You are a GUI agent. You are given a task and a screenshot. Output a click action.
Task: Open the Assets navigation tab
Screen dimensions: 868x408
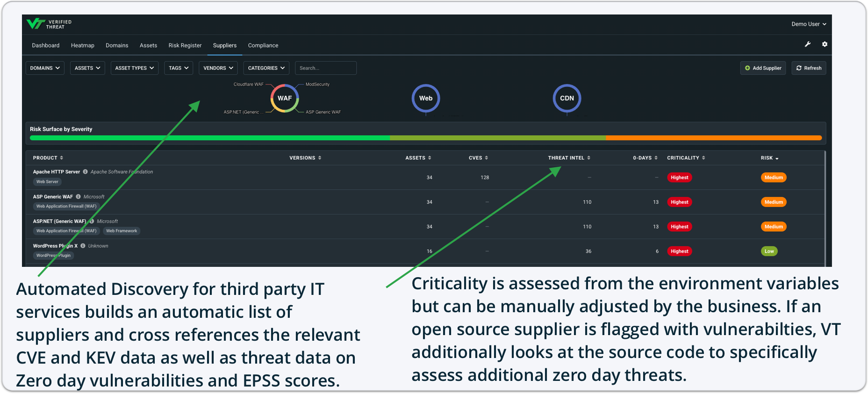click(148, 45)
